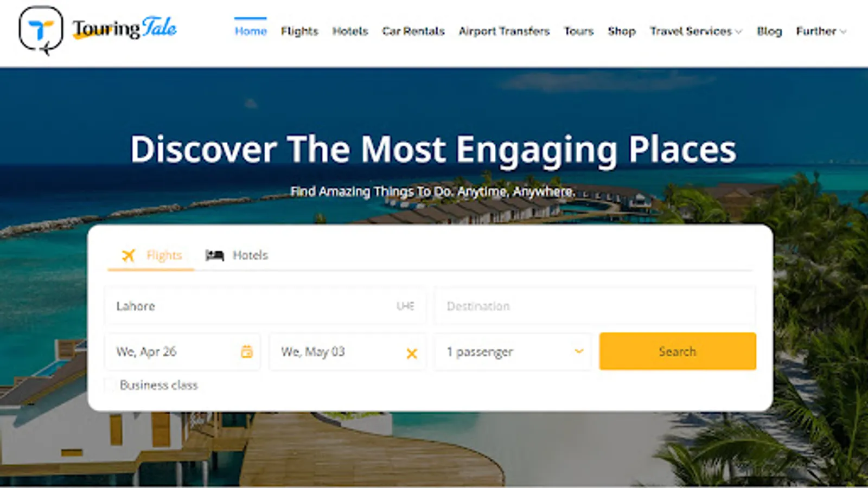Click the Destination input field
The height and width of the screenshot is (488, 868).
(595, 306)
